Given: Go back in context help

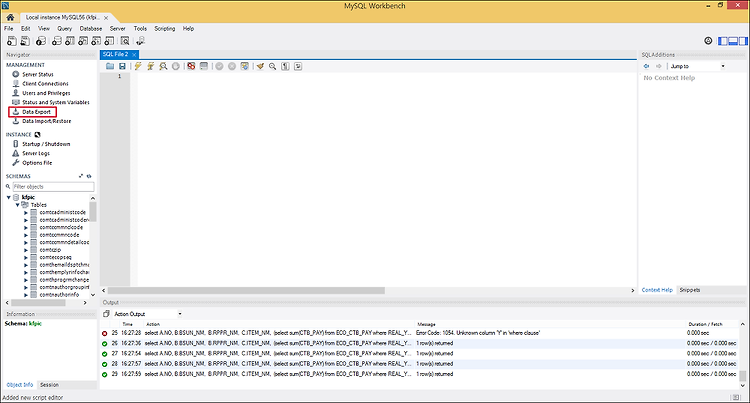Looking at the screenshot, I should 646,66.
